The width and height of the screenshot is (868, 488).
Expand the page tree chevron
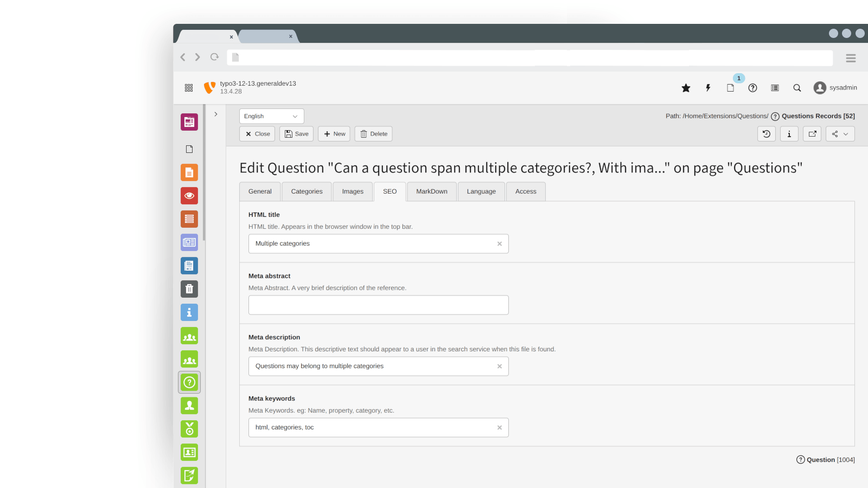click(216, 114)
